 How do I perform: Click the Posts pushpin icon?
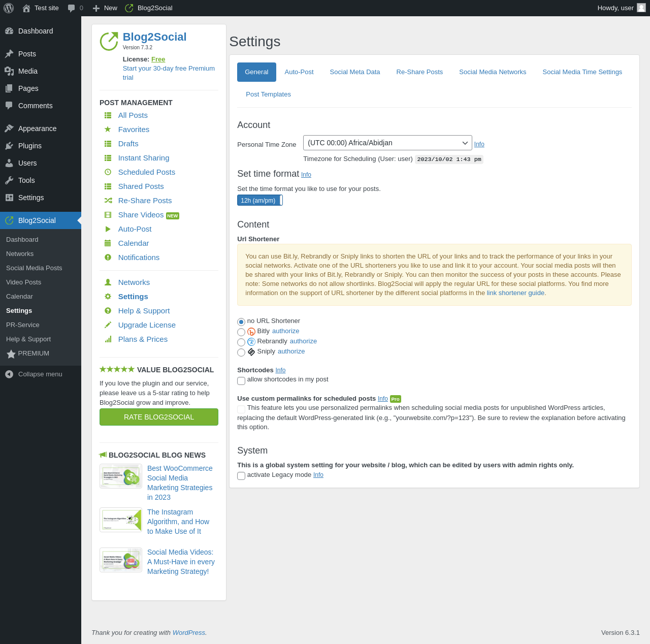pos(9,54)
